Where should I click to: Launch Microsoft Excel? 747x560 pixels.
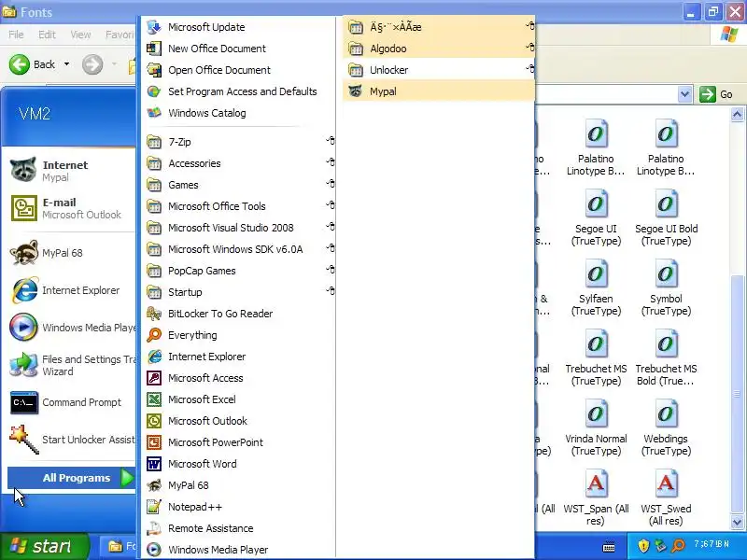point(239,399)
